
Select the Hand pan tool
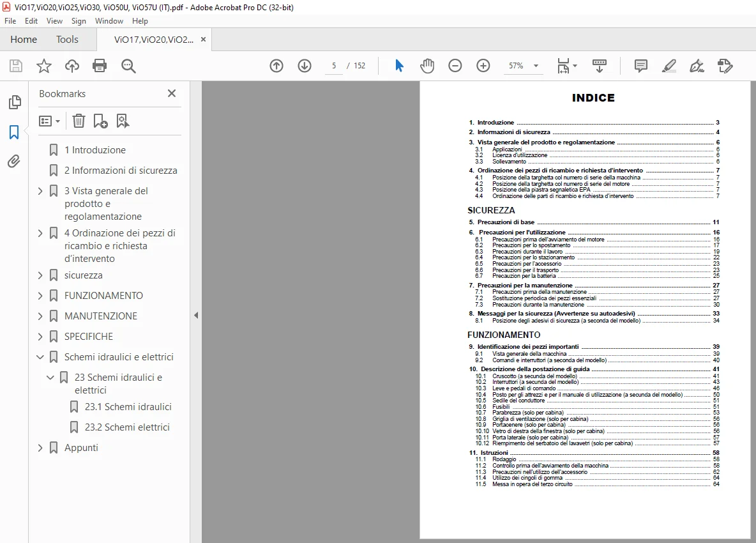click(427, 66)
